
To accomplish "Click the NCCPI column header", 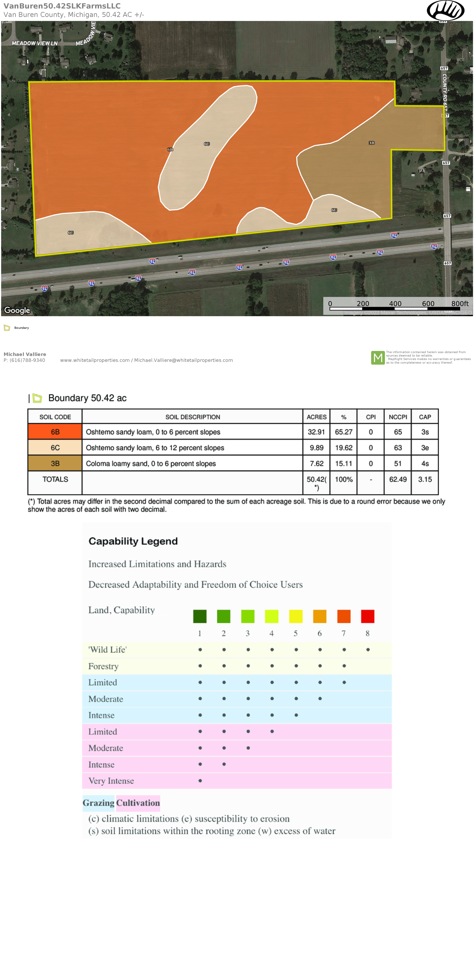I will pyautogui.click(x=398, y=417).
